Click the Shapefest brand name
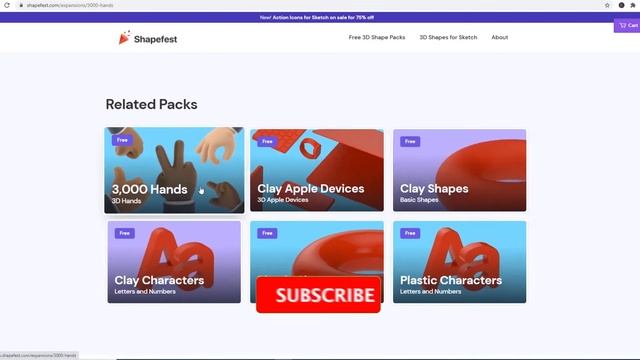Screen dimensions: 640x360 (156, 39)
